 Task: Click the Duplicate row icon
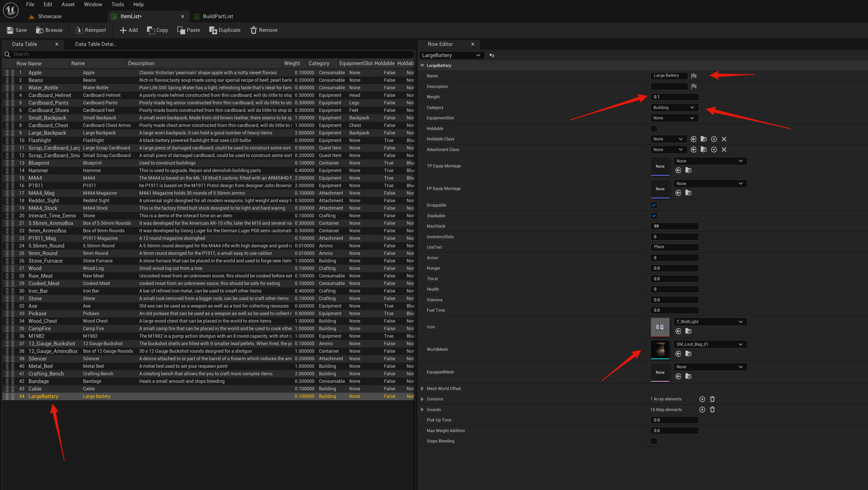pyautogui.click(x=213, y=30)
